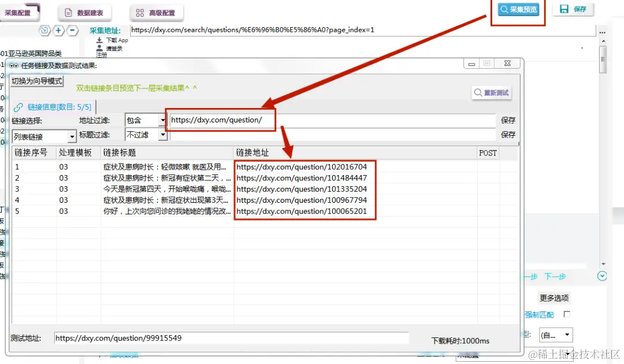The width and height of the screenshot is (624, 364).
Task: Open the 数据建表 tab
Action: pyautogui.click(x=85, y=13)
